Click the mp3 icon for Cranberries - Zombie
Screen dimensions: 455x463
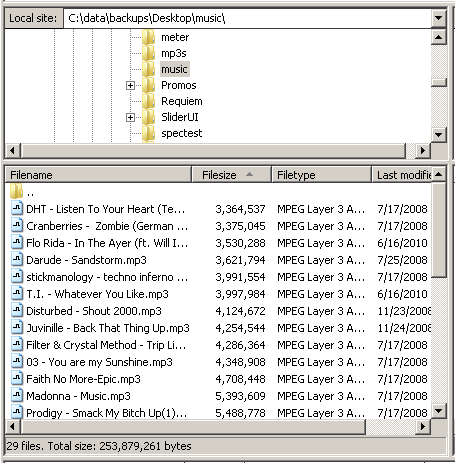coord(17,225)
